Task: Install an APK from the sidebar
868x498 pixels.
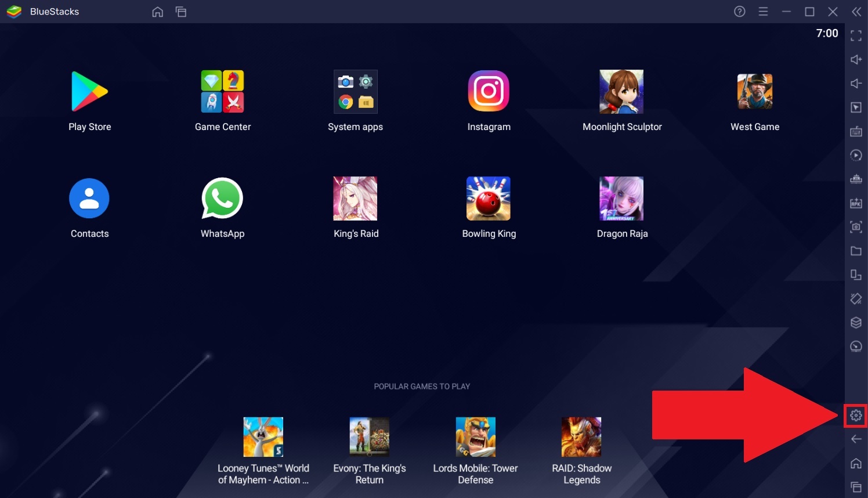Action: click(856, 203)
